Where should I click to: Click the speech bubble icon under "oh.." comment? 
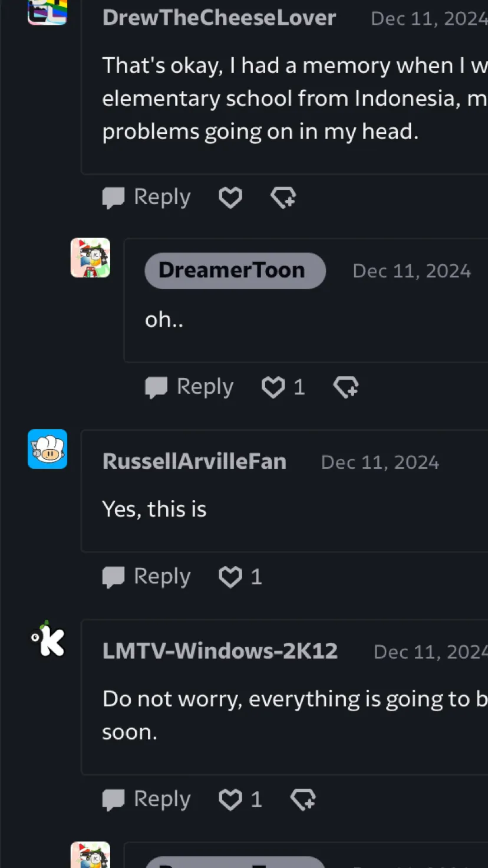pyautogui.click(x=156, y=387)
